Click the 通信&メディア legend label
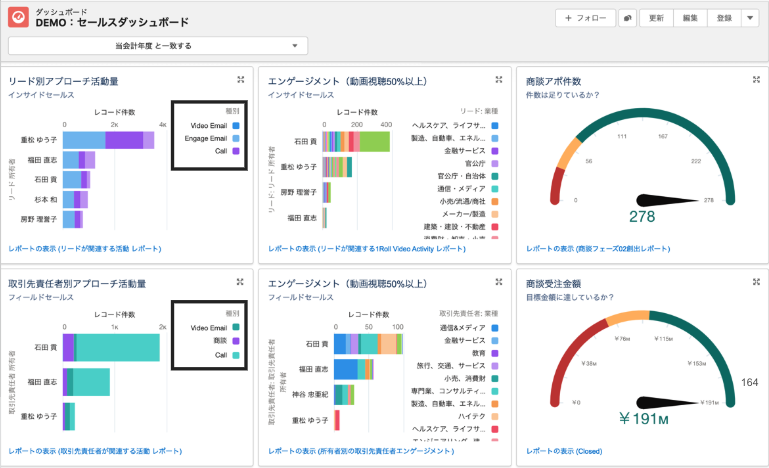 pos(462,328)
